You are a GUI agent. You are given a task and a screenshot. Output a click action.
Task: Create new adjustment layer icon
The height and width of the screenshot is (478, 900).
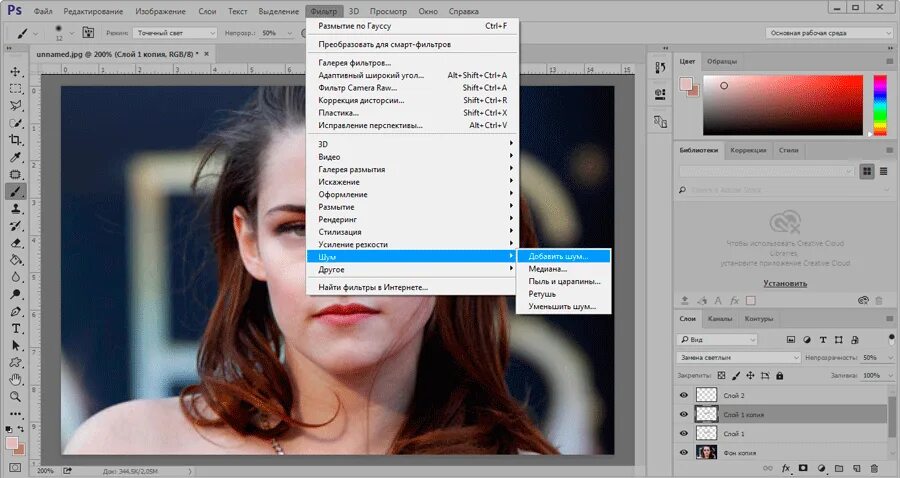coord(821,468)
